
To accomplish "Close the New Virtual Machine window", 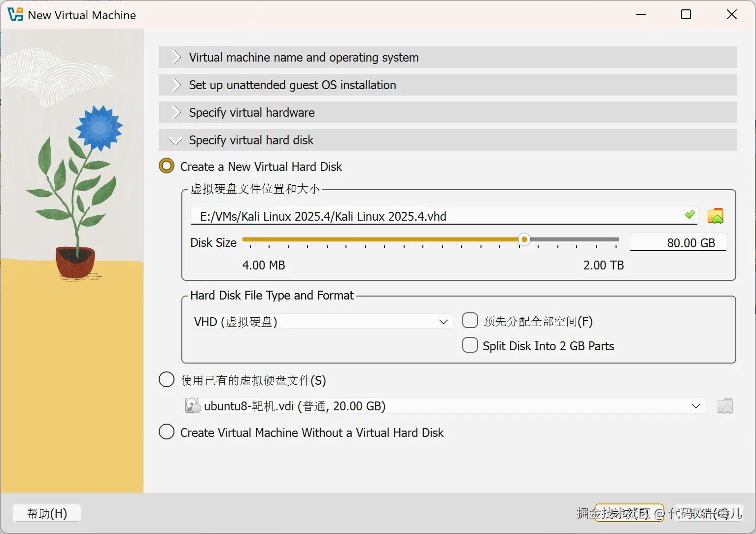I will [x=731, y=15].
